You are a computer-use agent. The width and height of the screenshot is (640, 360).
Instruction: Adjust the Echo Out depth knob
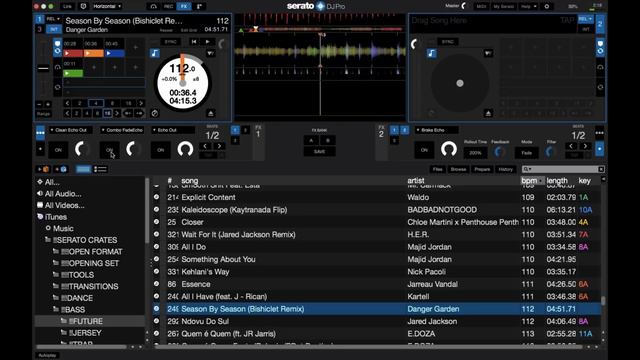tap(185, 149)
